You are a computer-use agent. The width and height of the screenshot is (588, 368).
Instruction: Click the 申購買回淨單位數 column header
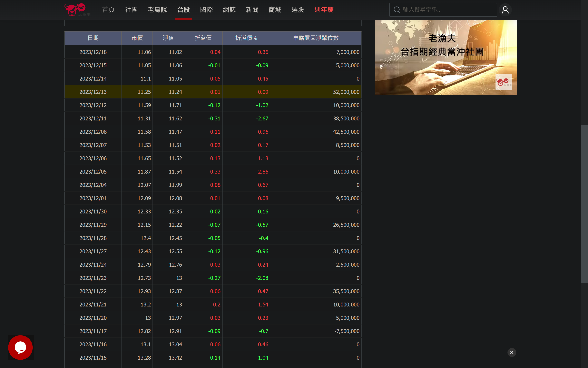tap(316, 38)
